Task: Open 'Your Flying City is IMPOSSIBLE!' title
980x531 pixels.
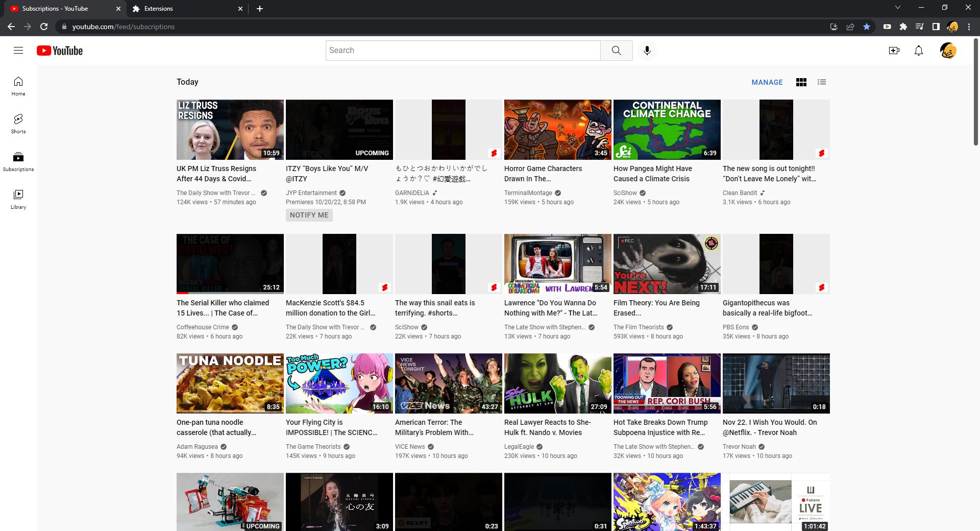Action: tap(332, 427)
